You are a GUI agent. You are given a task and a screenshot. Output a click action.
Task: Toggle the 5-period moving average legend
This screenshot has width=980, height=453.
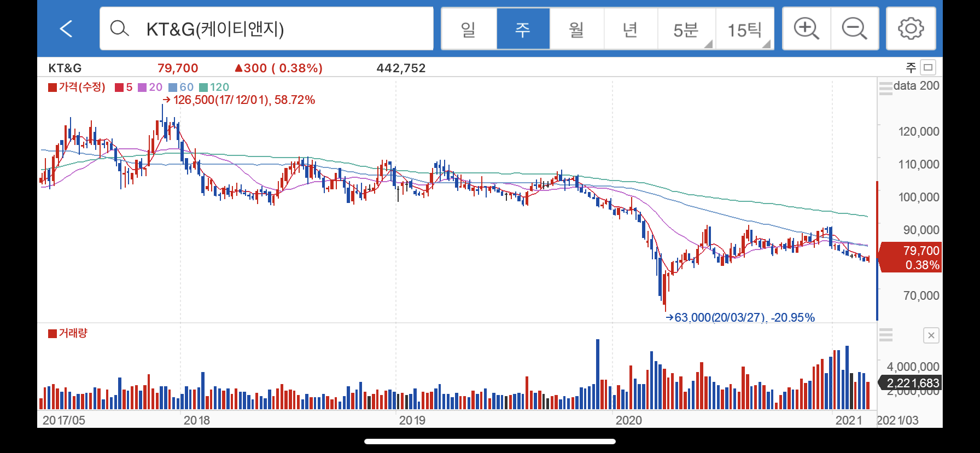[124, 87]
